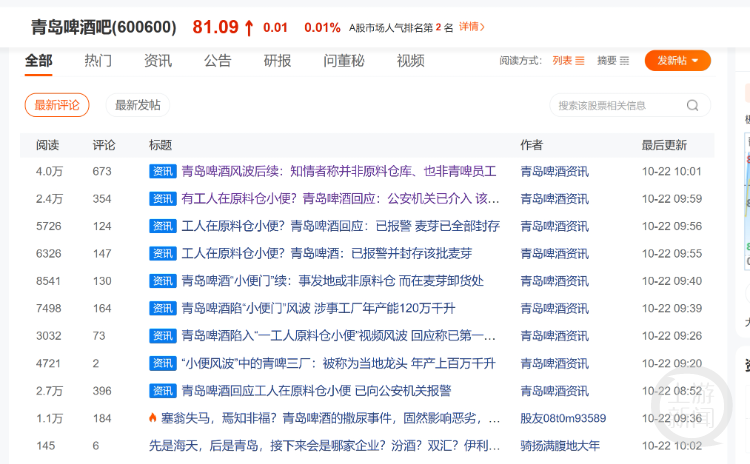This screenshot has height=464, width=750.
Task: Click the search magnifier icon
Action: coord(692,105)
